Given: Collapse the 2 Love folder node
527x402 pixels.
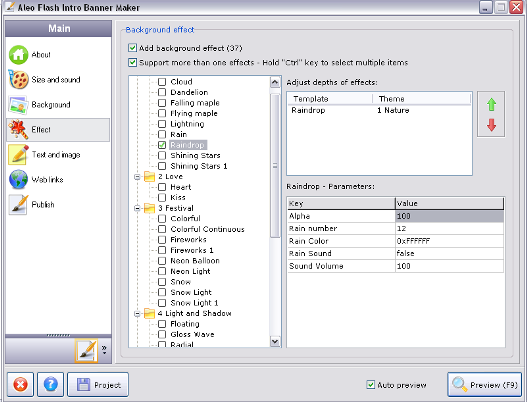Looking at the screenshot, I should pyautogui.click(x=137, y=177).
